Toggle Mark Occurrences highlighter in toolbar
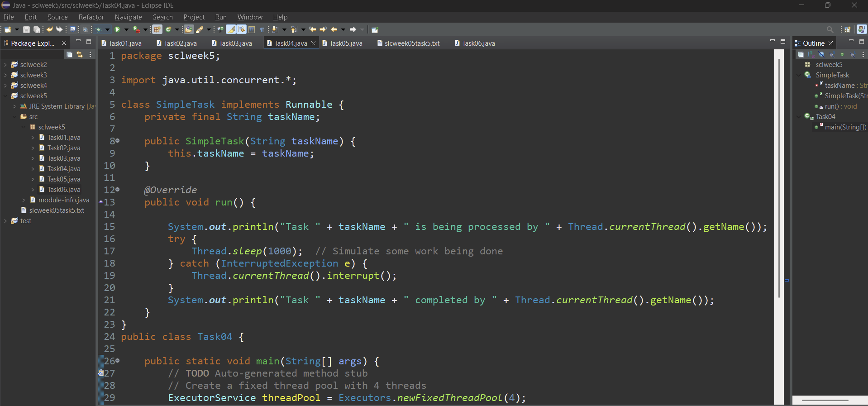This screenshot has width=868, height=406. click(x=231, y=30)
